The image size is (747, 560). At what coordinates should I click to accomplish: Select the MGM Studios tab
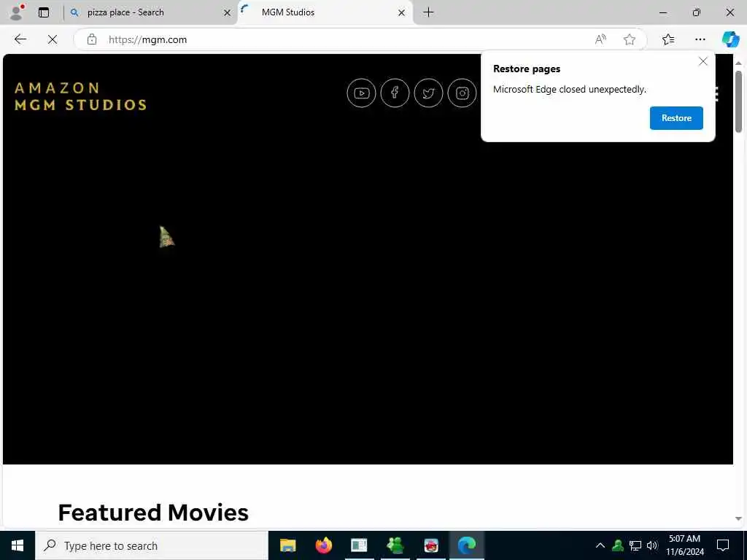[325, 12]
